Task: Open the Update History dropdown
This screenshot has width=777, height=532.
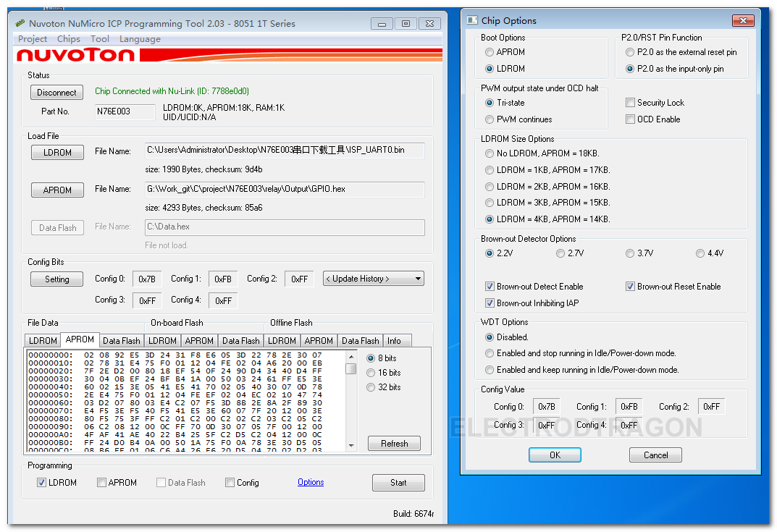Action: (374, 279)
